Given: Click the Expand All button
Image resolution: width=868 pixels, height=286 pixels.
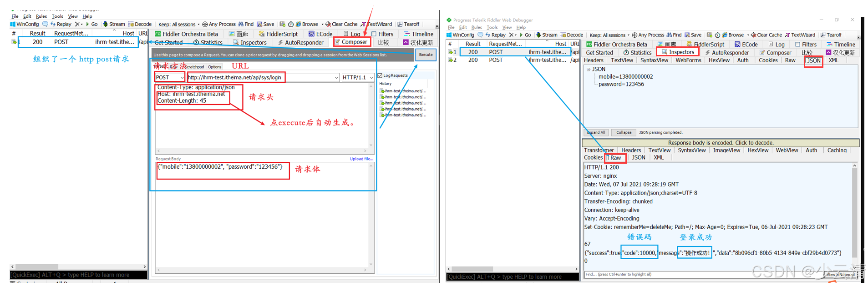Looking at the screenshot, I should pyautogui.click(x=596, y=133).
